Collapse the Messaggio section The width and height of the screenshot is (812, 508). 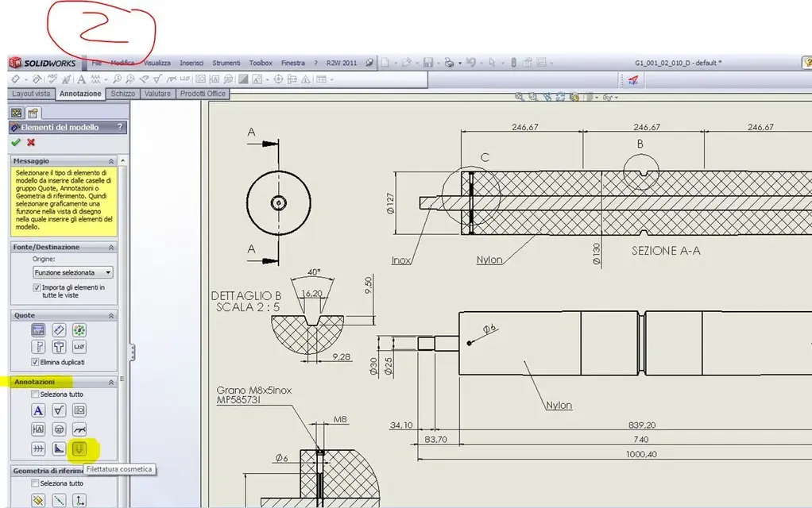point(110,161)
